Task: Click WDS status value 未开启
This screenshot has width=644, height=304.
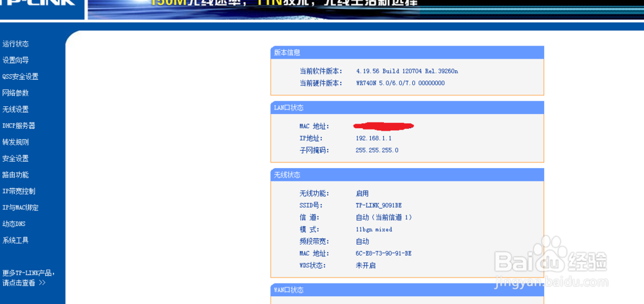Action: click(x=366, y=266)
